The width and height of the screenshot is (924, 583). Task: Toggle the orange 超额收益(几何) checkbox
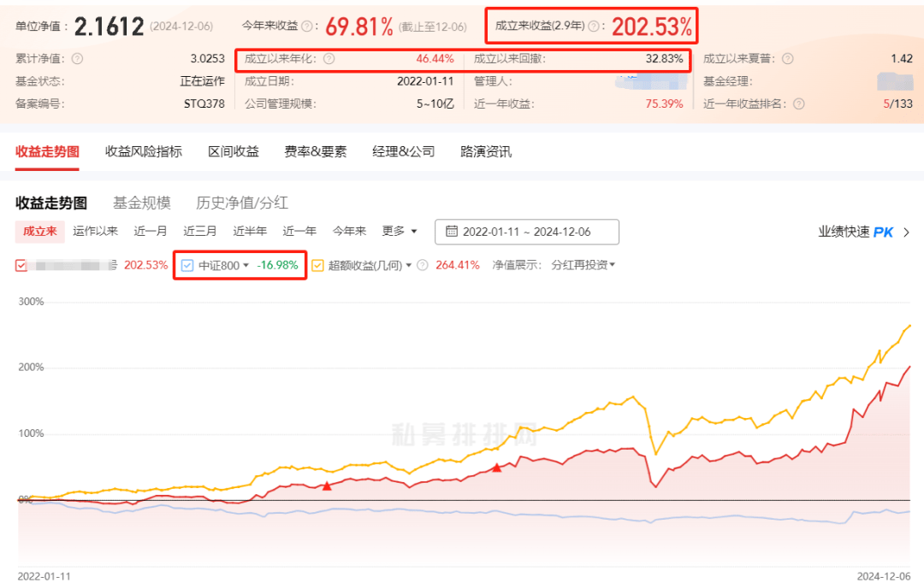click(x=316, y=267)
